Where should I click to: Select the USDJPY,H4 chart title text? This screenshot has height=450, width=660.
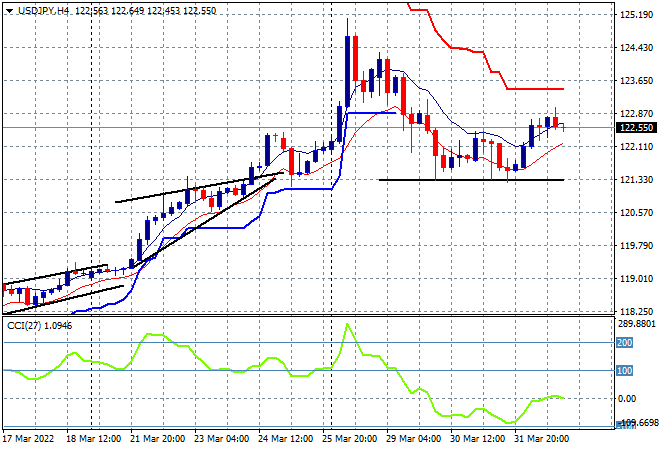(43, 11)
